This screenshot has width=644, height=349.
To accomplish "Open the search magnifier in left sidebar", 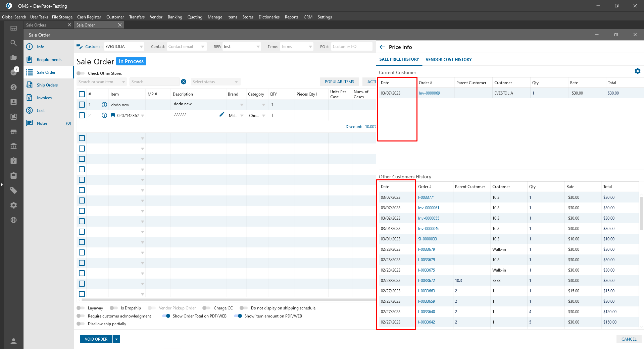I will pos(13,43).
